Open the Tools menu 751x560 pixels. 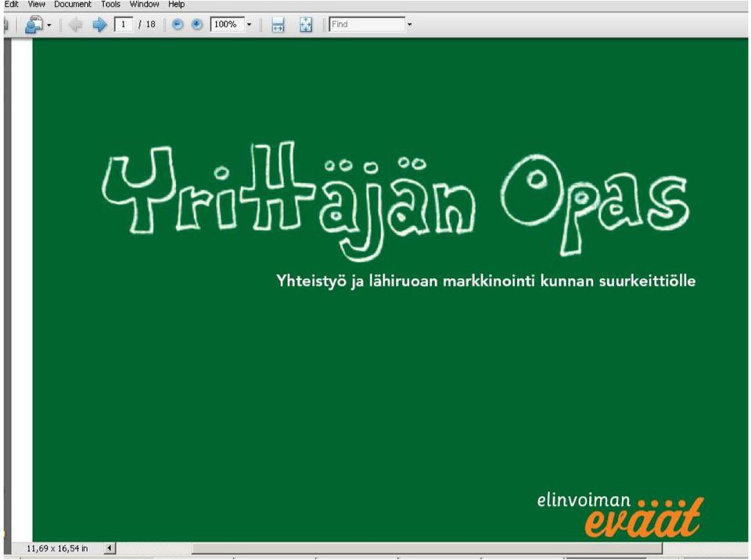point(110,5)
